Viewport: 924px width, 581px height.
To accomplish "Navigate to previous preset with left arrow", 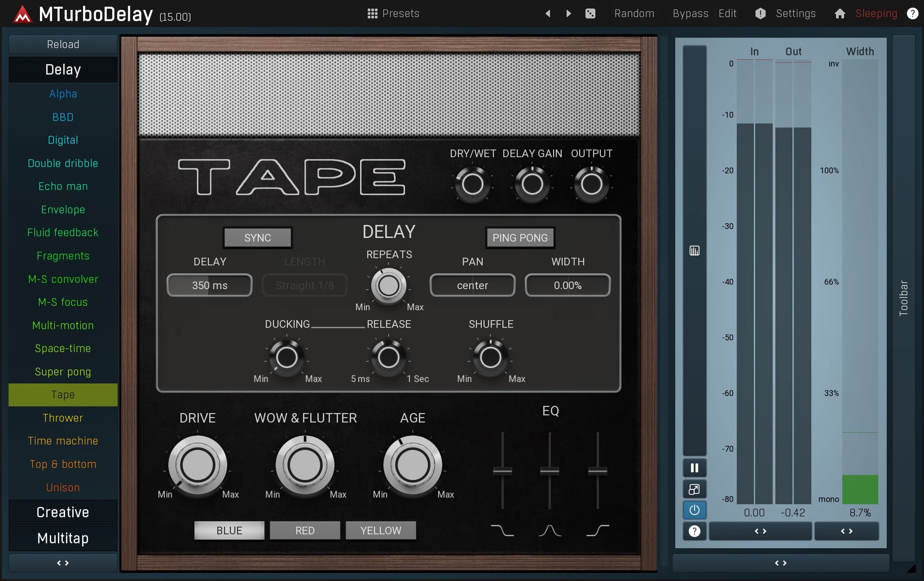I will click(x=547, y=13).
